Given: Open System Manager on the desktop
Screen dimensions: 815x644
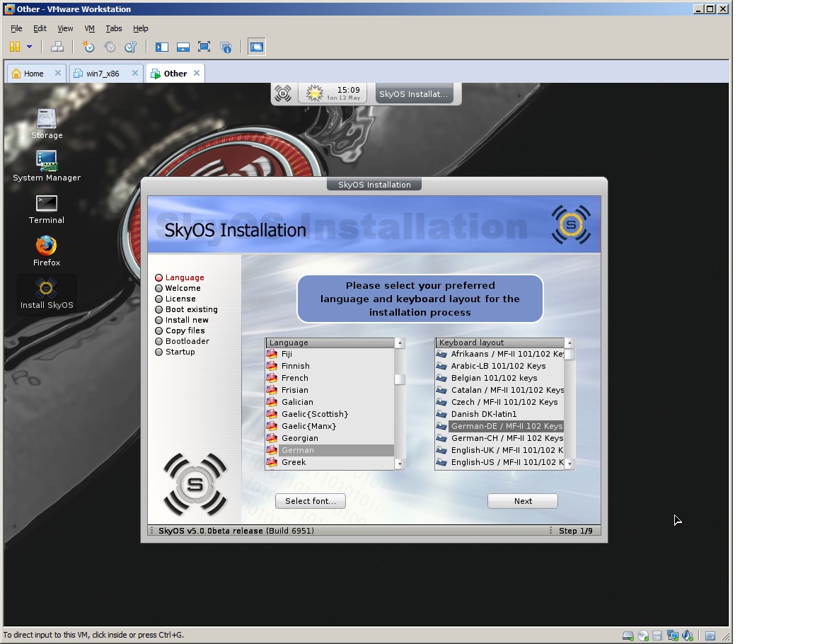Looking at the screenshot, I should point(46,161).
